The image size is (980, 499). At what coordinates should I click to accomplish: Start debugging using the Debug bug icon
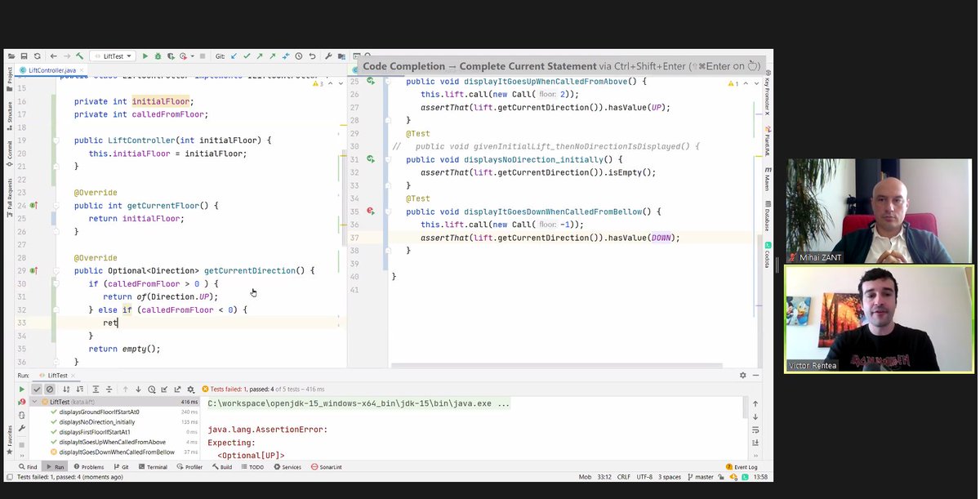(x=157, y=56)
